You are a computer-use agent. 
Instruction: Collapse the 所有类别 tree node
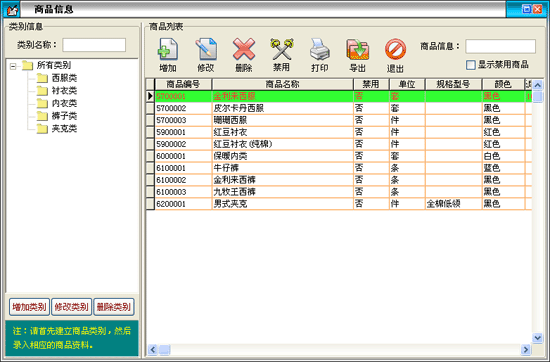tap(13, 66)
